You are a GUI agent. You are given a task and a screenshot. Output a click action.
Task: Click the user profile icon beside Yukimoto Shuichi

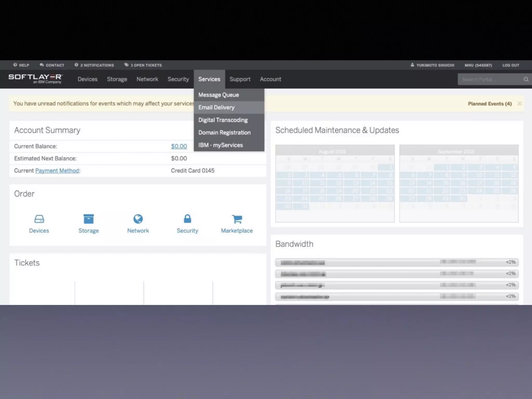click(x=412, y=65)
